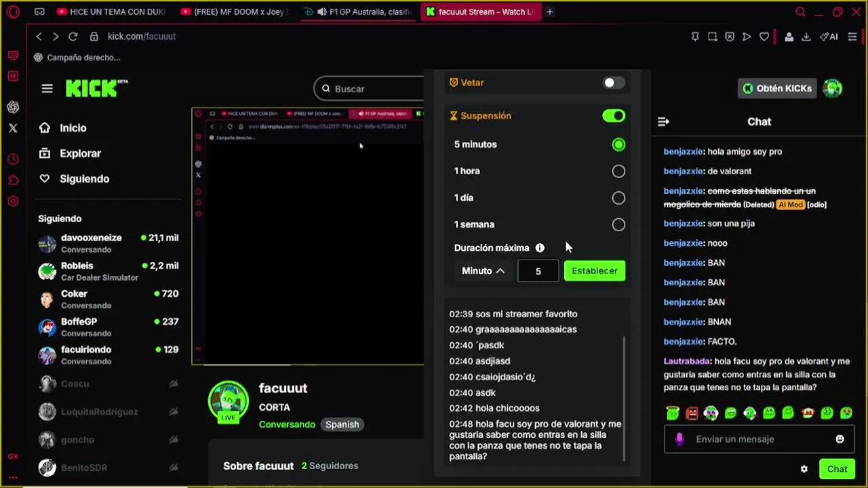
Task: Open faculriondo followed channel
Action: 108,355
